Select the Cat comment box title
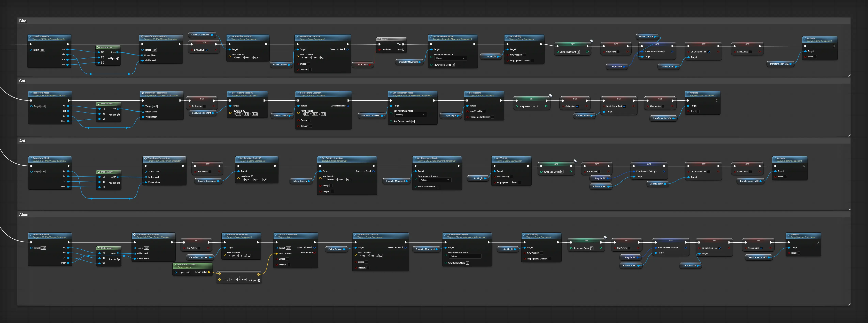This screenshot has height=323, width=868. click(22, 81)
